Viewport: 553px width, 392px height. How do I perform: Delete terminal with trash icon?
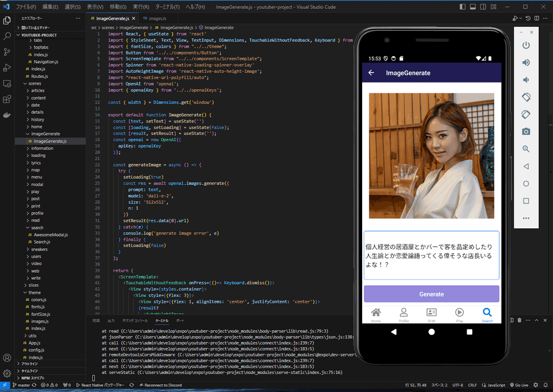(519, 320)
